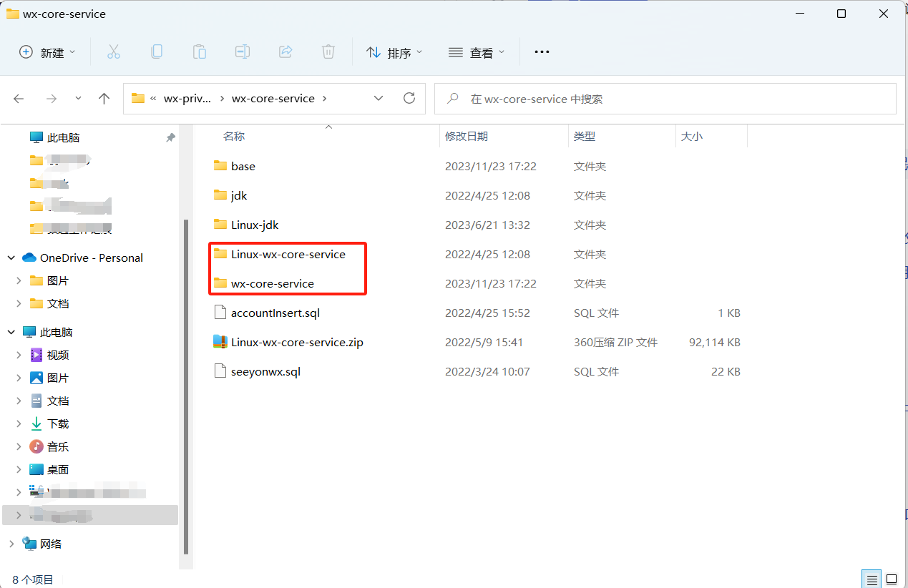Click the Paste clipboard icon

(199, 52)
